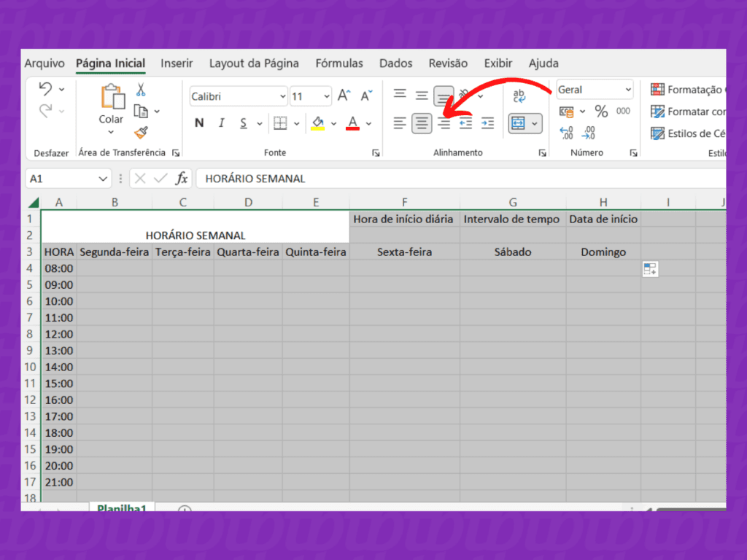Toggle bottom align button
Viewport: 747px width, 560px height.
coord(444,96)
